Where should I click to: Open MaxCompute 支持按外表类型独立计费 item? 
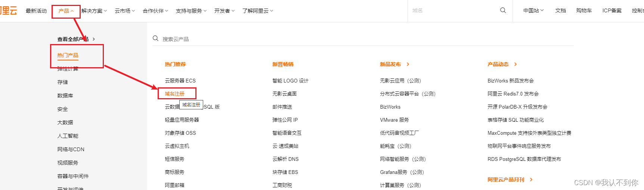pyautogui.click(x=529, y=133)
